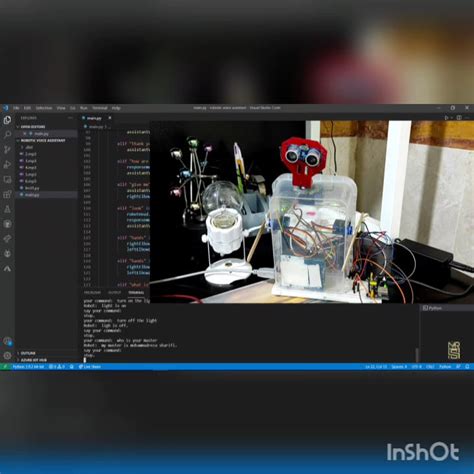Screen dimensions: 474x474
Task: Open the Search view in activity bar
Action: [7, 135]
